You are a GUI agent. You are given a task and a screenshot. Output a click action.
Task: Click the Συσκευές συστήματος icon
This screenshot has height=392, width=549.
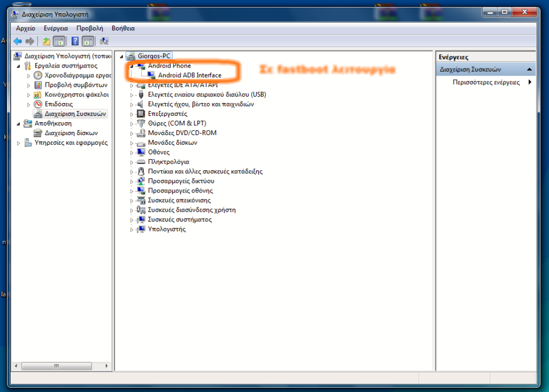(141, 220)
